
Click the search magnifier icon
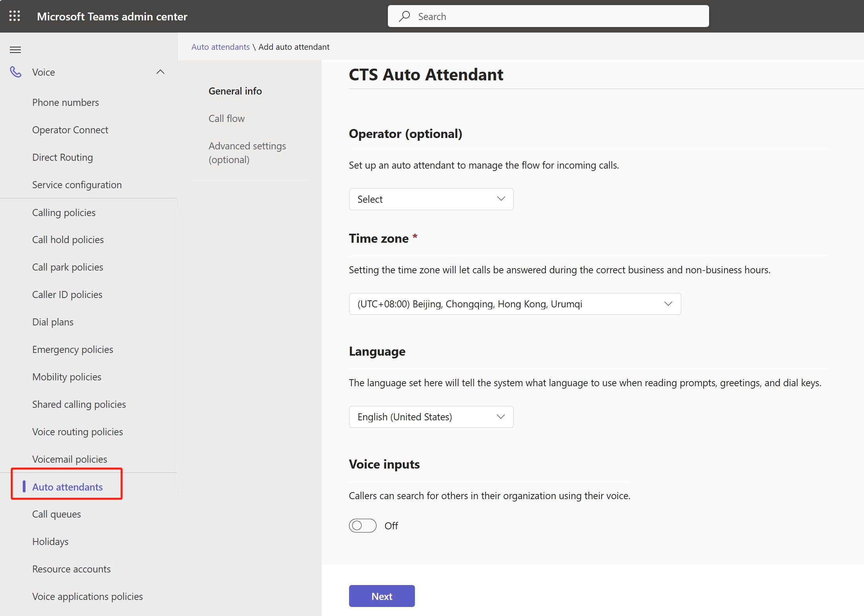click(404, 16)
